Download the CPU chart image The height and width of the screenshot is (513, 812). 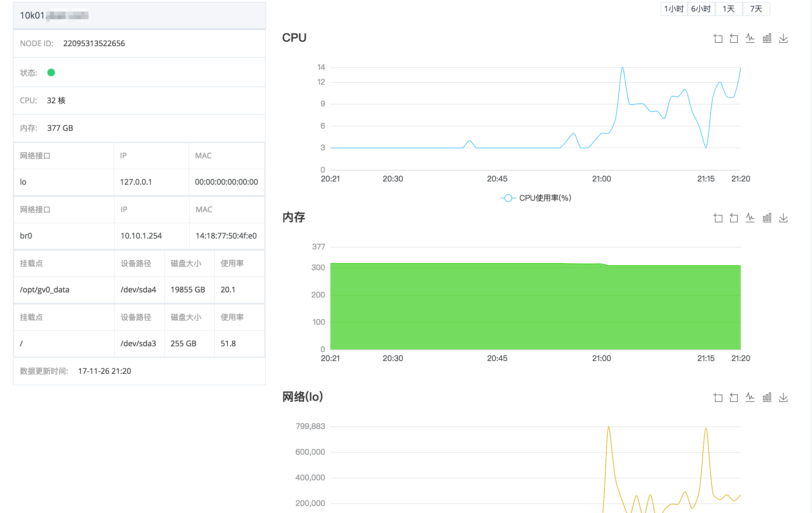pyautogui.click(x=783, y=38)
